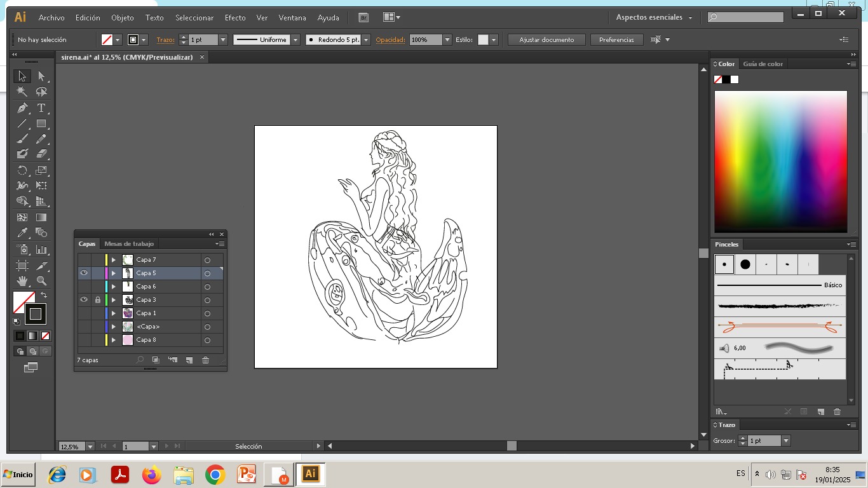Swap fill and stroke colors
Image resolution: width=868 pixels, height=488 pixels.
(x=44, y=295)
